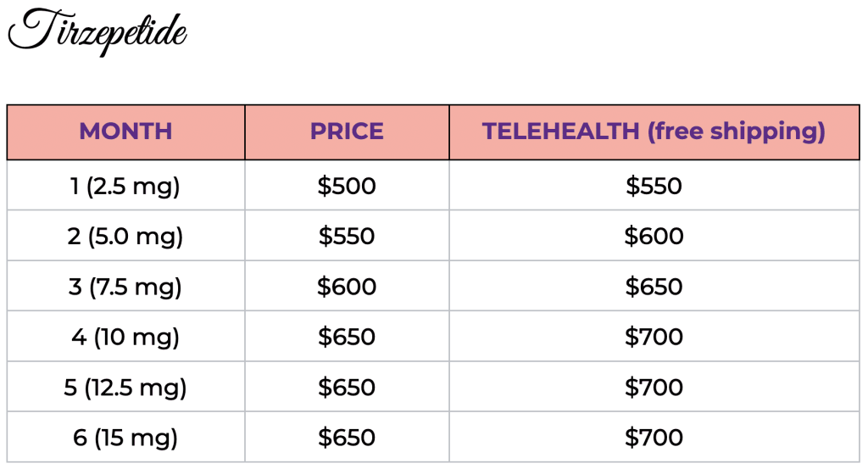This screenshot has height=469, width=868.
Task: Click the $650 price for month 4
Action: point(347,337)
